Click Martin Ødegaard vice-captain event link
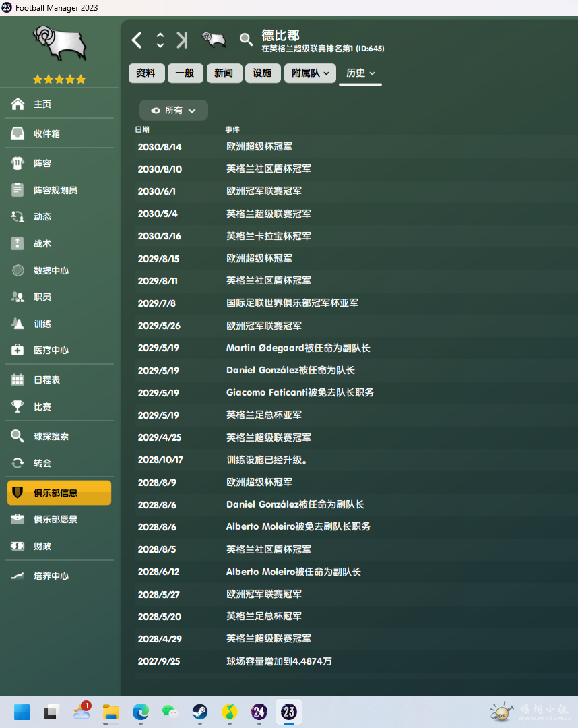This screenshot has height=728, width=578. click(298, 348)
